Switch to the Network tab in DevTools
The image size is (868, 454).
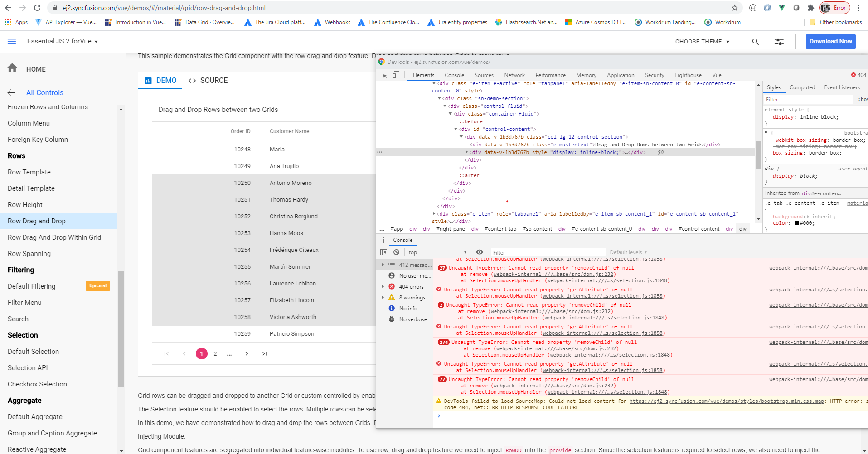(x=514, y=75)
